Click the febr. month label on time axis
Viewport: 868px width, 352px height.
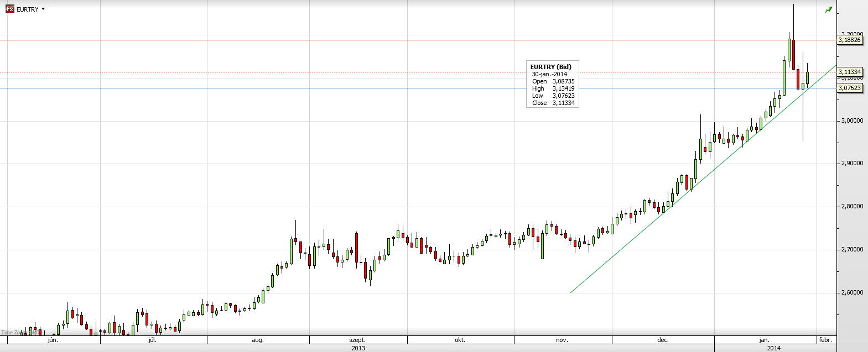pyautogui.click(x=825, y=340)
